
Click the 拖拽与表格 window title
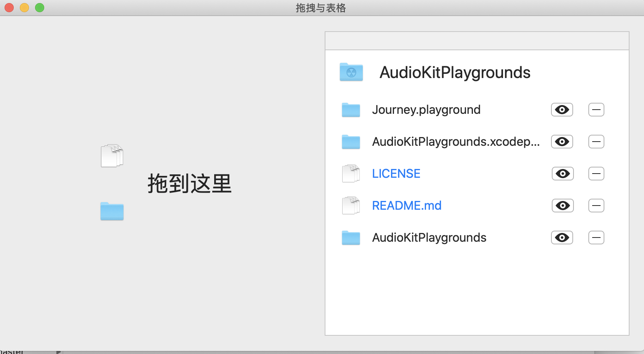pos(321,8)
